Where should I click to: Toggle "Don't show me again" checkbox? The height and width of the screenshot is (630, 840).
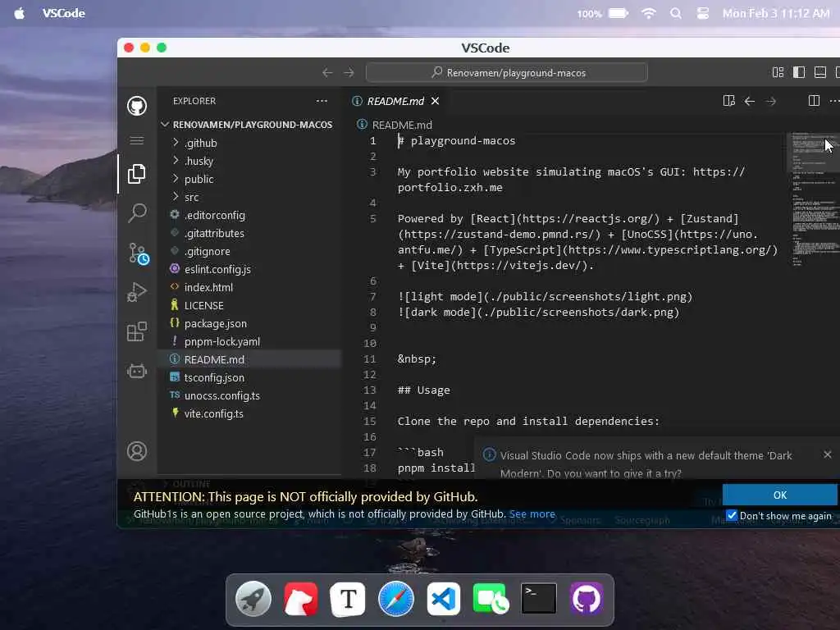click(731, 515)
